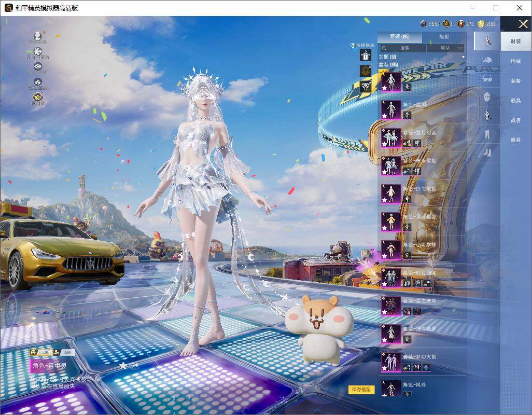The height and width of the screenshot is (415, 532).
Task: Open the 战备 side tab
Action: click(x=516, y=120)
